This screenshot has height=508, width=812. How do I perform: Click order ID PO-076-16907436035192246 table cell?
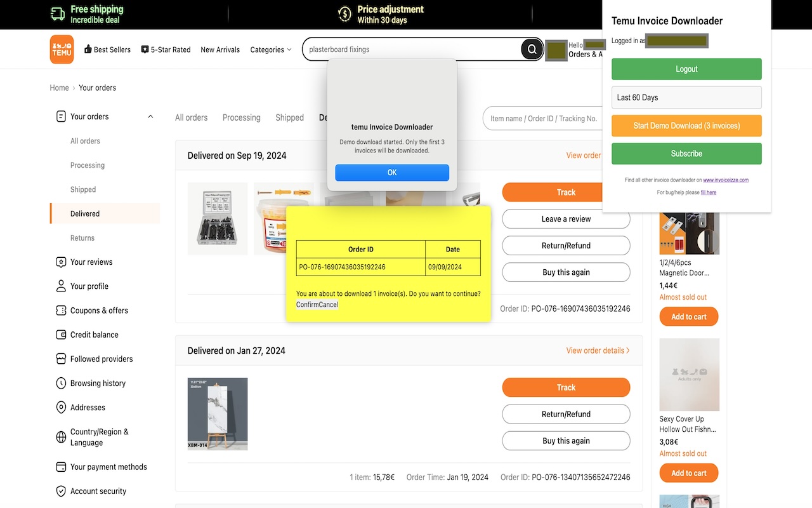coord(361,267)
